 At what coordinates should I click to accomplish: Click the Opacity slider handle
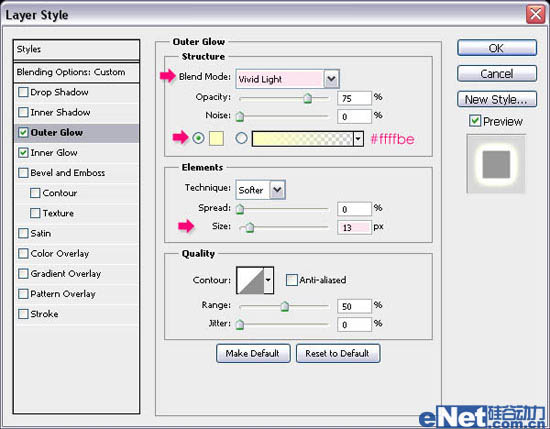pos(308,98)
